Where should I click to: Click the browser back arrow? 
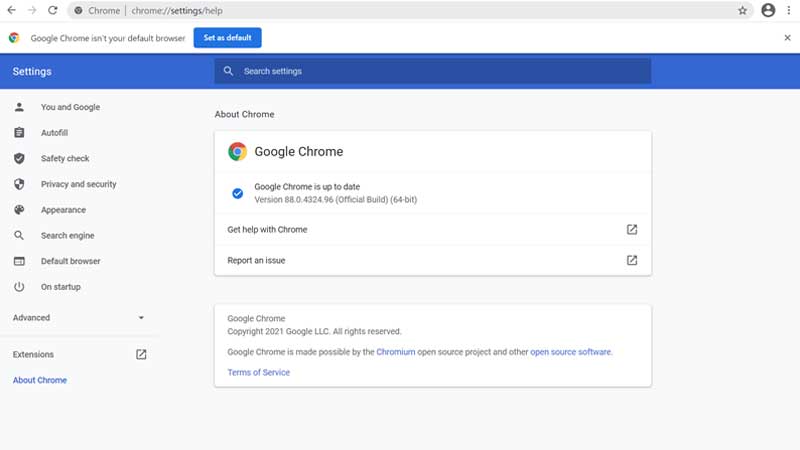point(12,10)
